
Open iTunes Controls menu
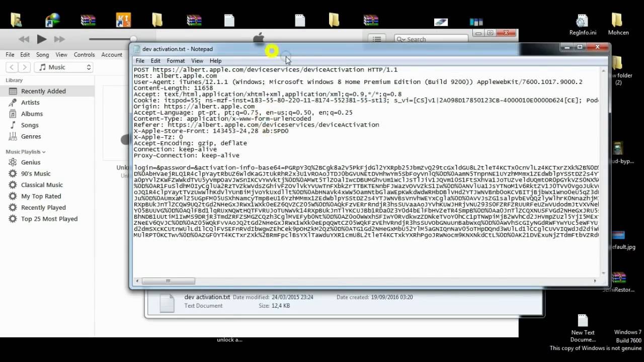[x=84, y=54]
